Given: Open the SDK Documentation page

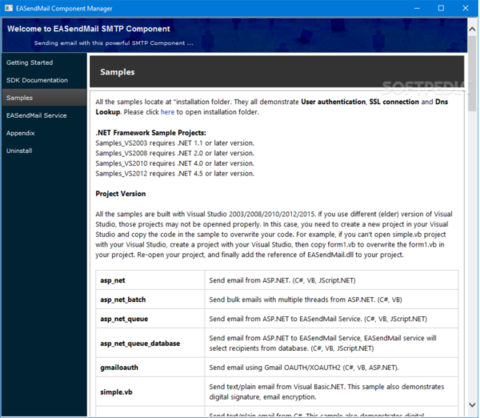Looking at the screenshot, I should click(37, 80).
